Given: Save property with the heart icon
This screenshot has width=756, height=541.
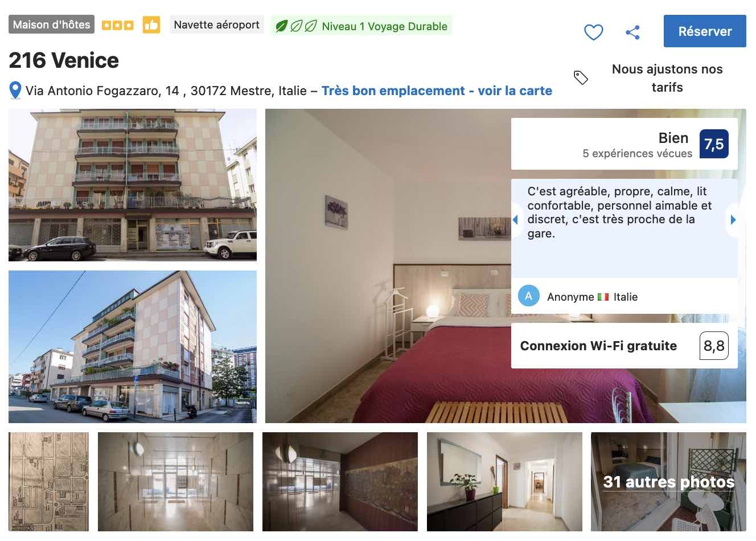Looking at the screenshot, I should point(594,32).
